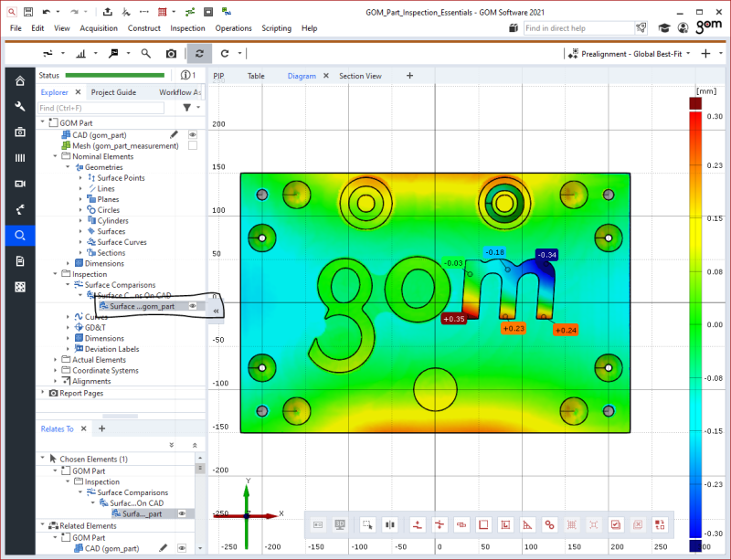Expand the Circles tree node
731x560 pixels.
coord(80,210)
